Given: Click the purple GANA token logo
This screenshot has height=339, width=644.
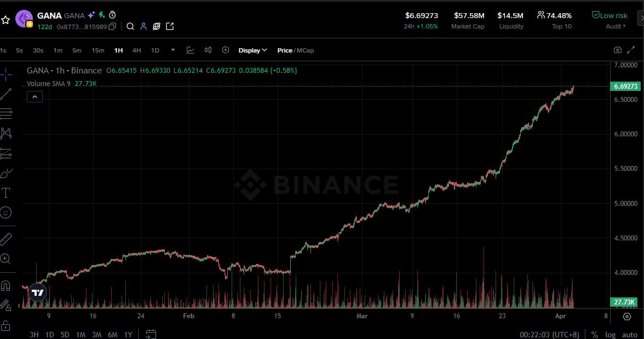Looking at the screenshot, I should pyautogui.click(x=24, y=19).
